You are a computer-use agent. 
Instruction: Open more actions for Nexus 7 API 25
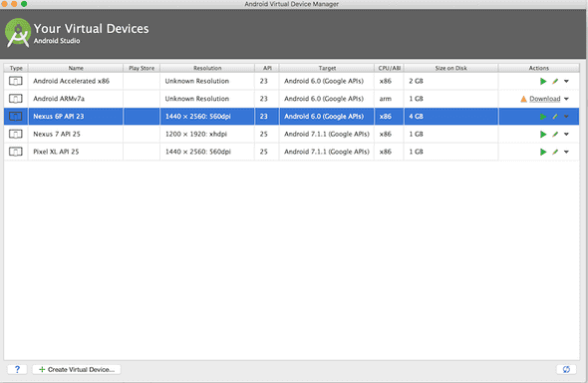tap(566, 135)
